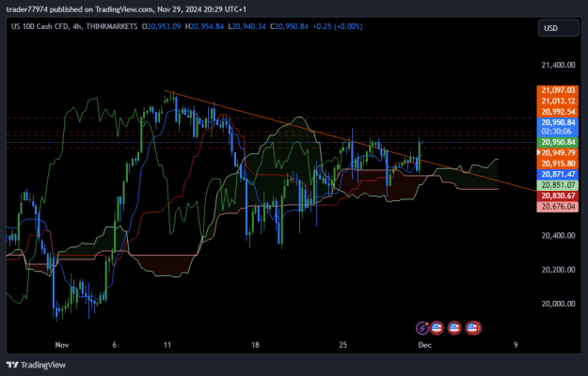Click the Nov label on the time axis
Viewport: 588px width, 376px height.
click(62, 345)
